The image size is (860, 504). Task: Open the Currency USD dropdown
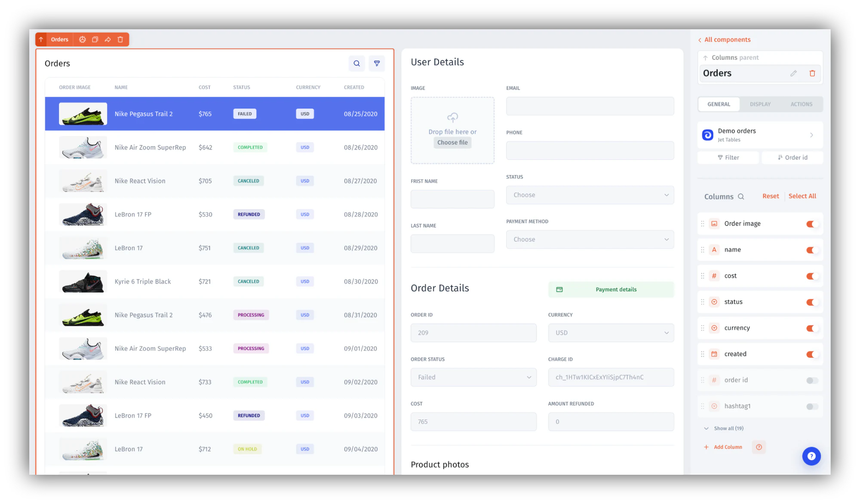611,333
